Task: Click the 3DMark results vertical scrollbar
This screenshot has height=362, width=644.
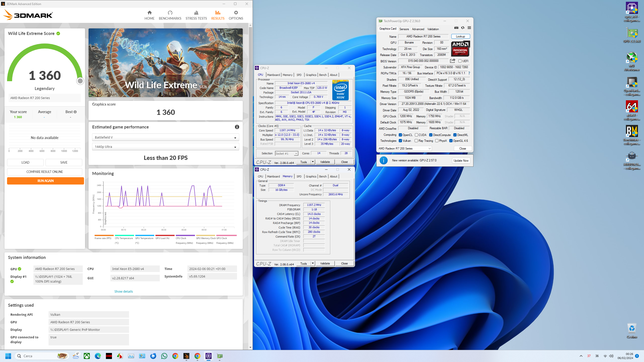Action: click(x=250, y=111)
